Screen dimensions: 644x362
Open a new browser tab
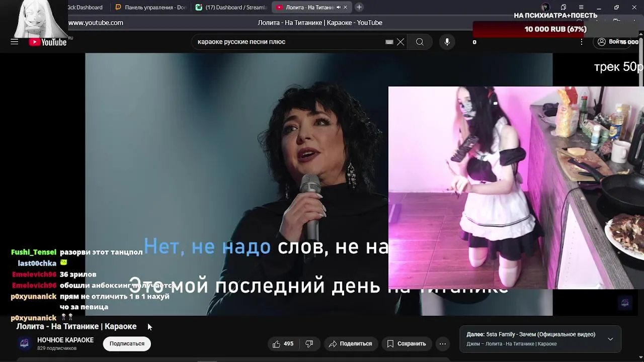[359, 7]
